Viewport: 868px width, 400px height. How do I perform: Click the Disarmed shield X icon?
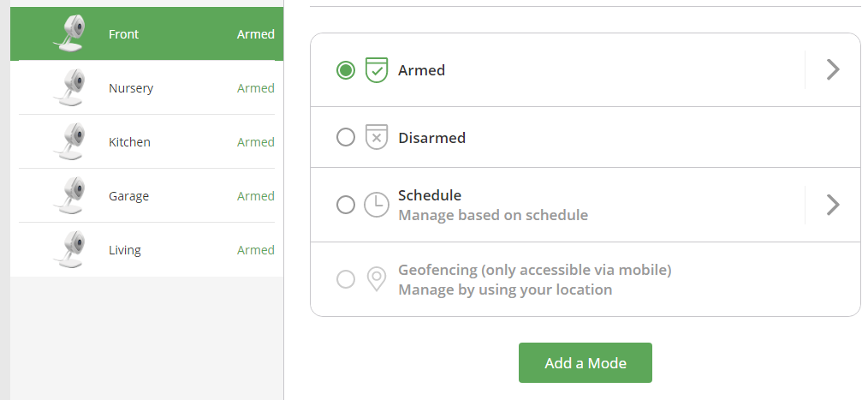tap(377, 137)
